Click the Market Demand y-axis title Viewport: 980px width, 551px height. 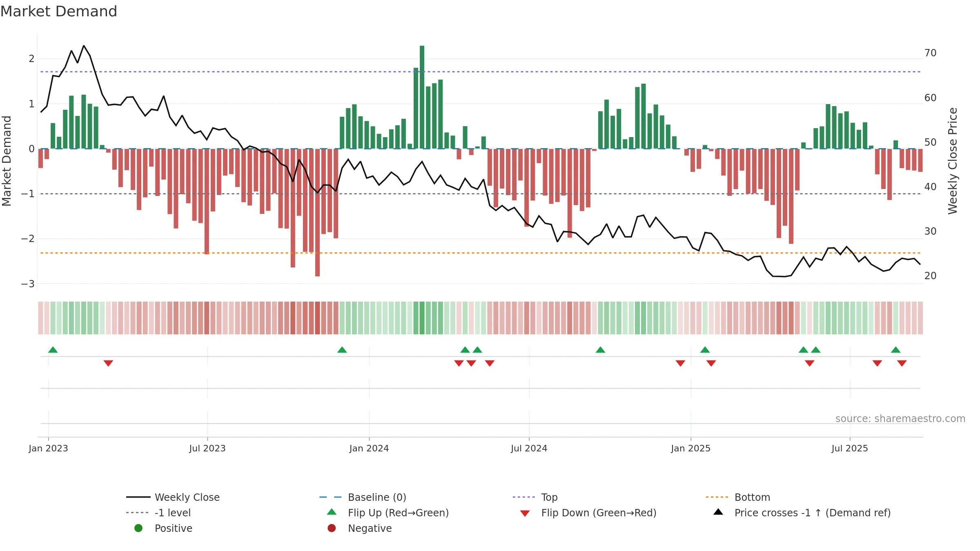click(7, 161)
